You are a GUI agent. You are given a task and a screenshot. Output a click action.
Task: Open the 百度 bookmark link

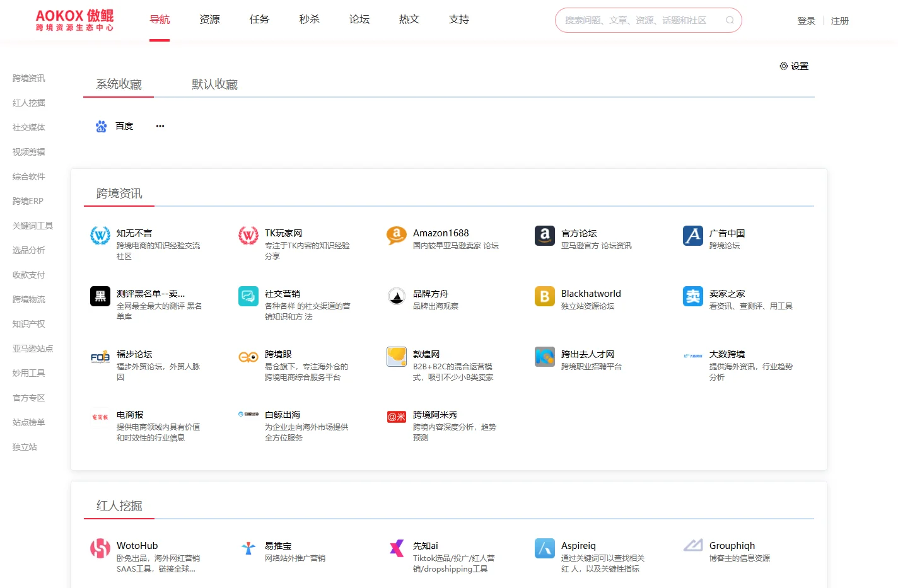124,126
